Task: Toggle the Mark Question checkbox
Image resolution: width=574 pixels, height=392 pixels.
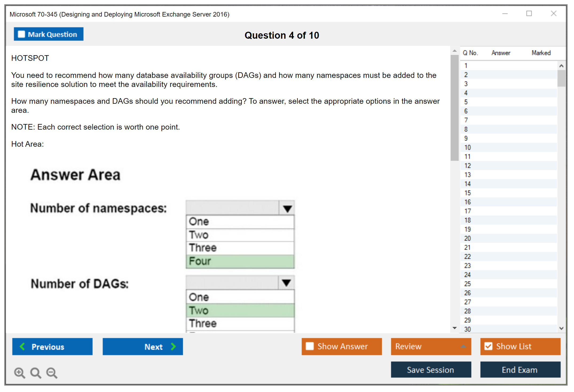Action: tap(21, 34)
